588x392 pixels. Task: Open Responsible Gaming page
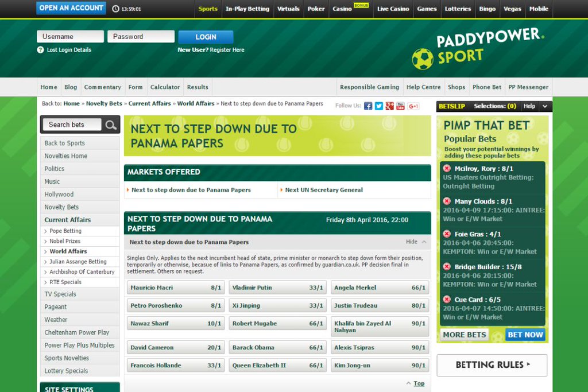(x=369, y=87)
